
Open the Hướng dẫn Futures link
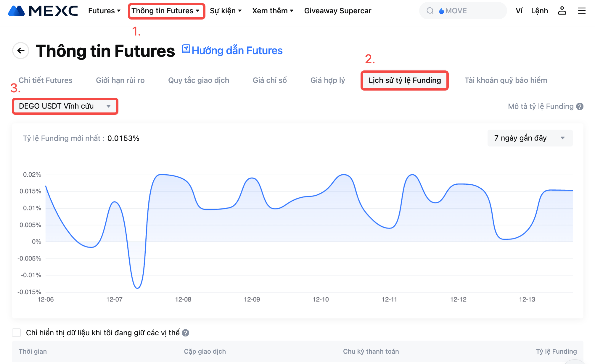click(237, 51)
